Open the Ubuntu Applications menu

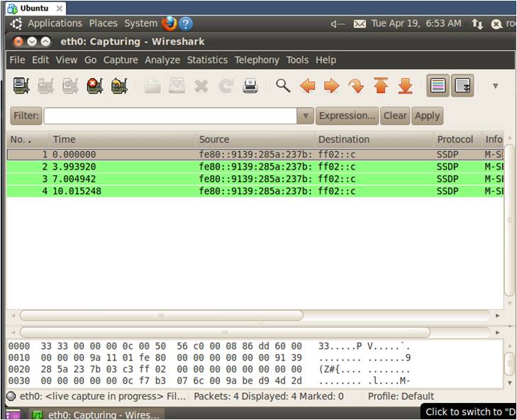tap(55, 23)
